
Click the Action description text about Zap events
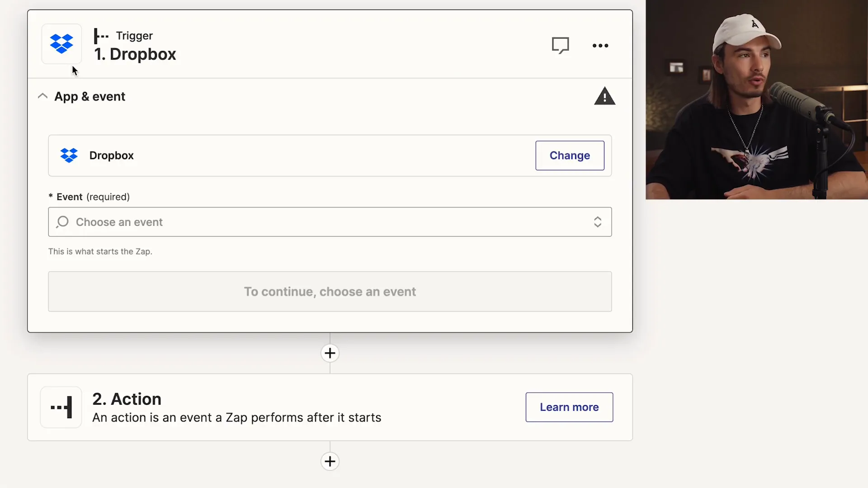pos(237,418)
